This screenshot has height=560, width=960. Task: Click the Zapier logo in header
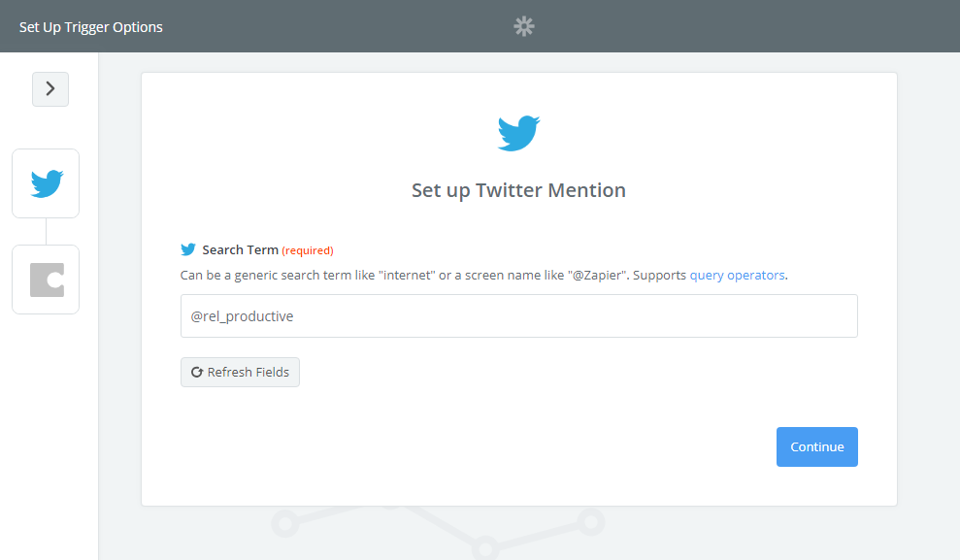[524, 26]
